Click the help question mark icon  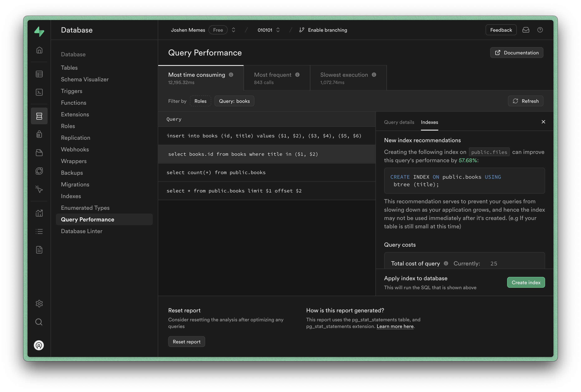click(x=539, y=30)
